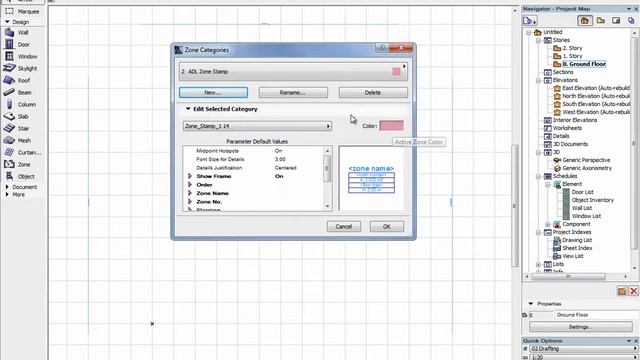Screen dimensions: 640x360
Task: Click the parameter list scrollbar down arrow
Action: click(327, 207)
